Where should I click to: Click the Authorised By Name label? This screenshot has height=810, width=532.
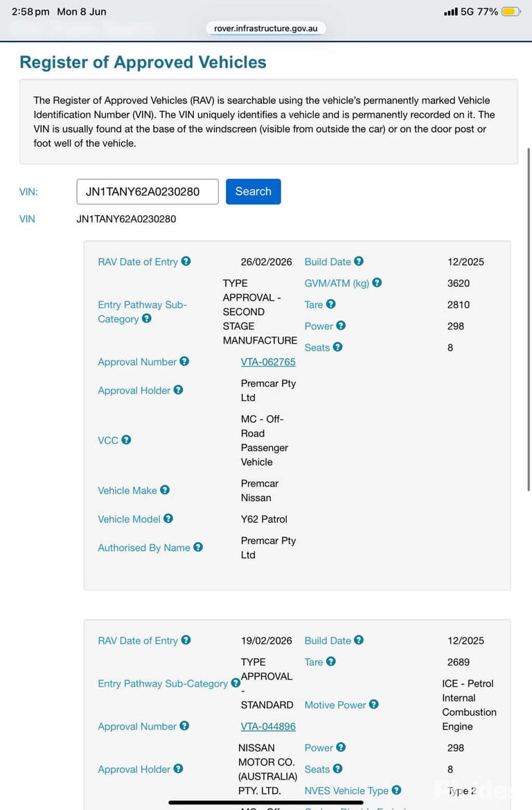point(144,547)
